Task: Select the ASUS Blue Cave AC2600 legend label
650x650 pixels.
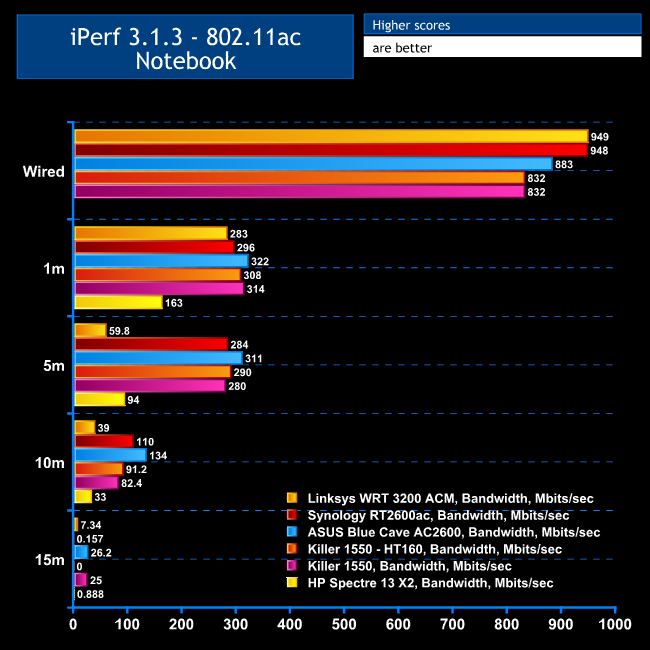Action: click(454, 532)
